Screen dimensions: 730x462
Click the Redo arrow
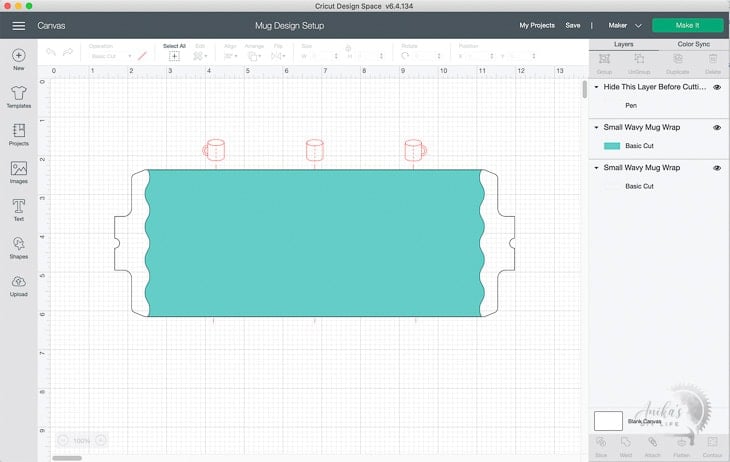point(68,52)
